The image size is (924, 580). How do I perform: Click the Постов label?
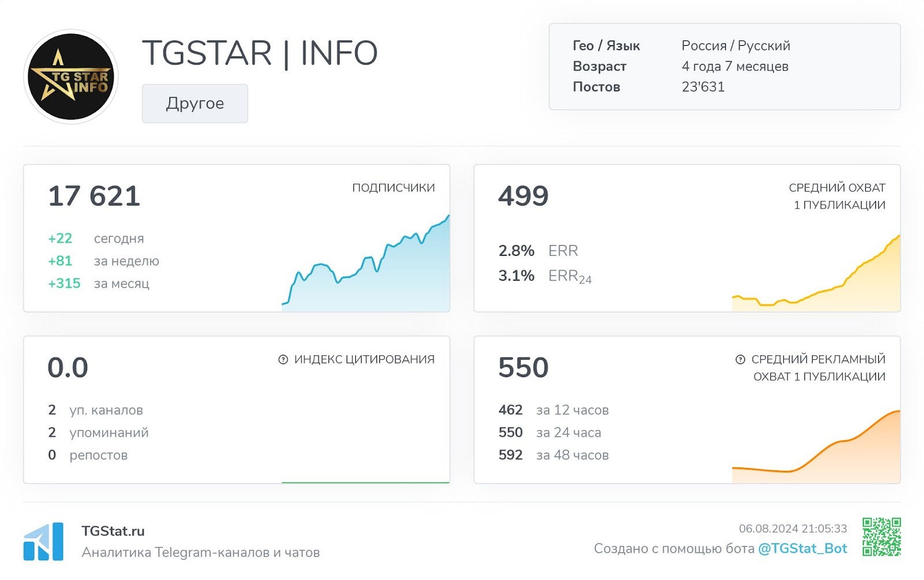pos(596,87)
